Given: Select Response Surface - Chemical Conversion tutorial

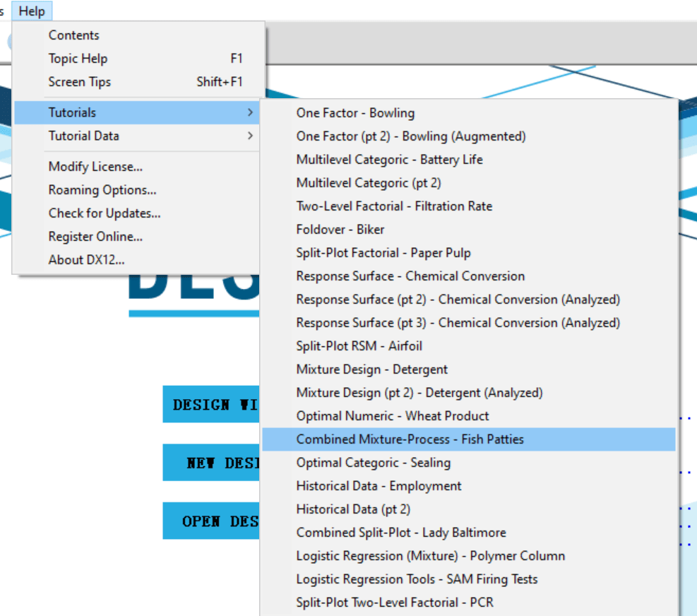Looking at the screenshot, I should 469,276.
